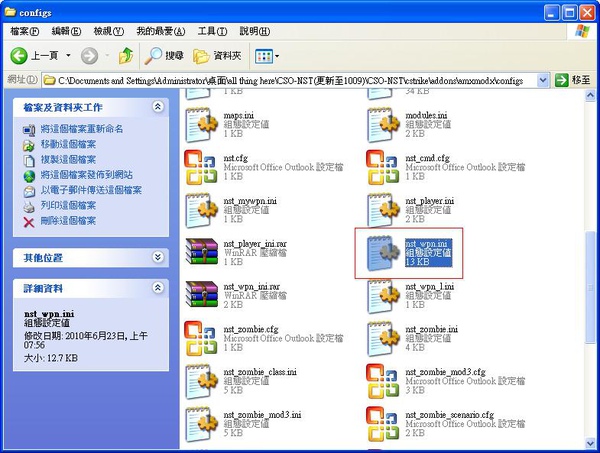Select the nst_player.ini file icon
Image resolution: width=600 pixels, height=453 pixels.
[383, 210]
